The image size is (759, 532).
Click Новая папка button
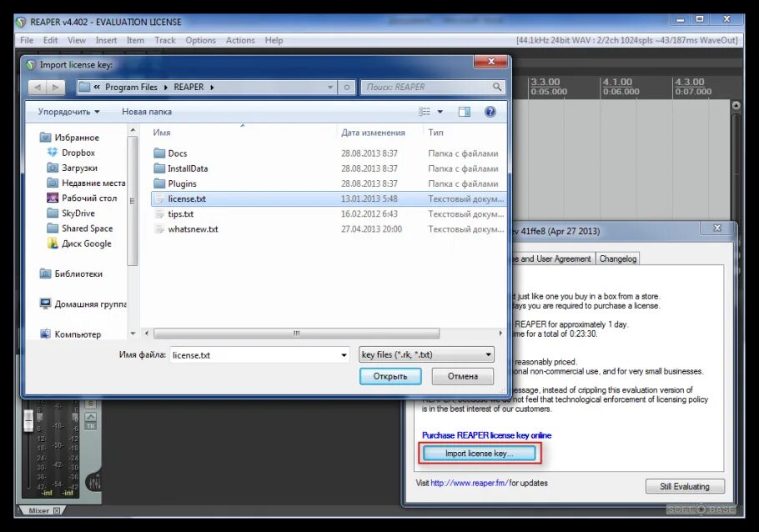(147, 112)
